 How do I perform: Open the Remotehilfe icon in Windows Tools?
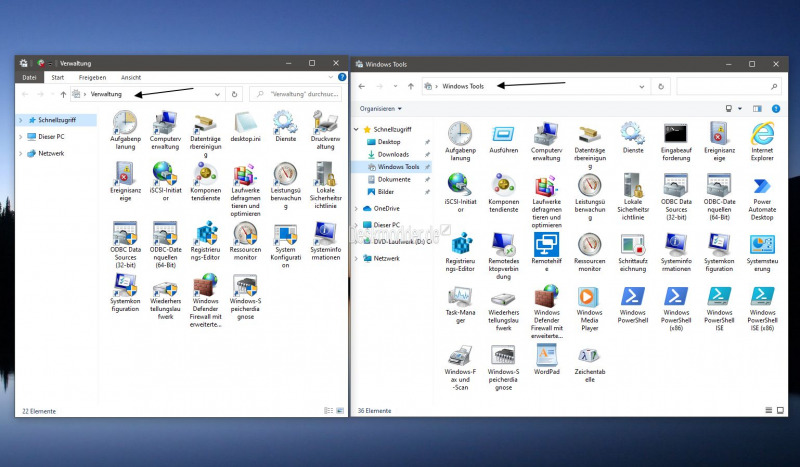[546, 252]
